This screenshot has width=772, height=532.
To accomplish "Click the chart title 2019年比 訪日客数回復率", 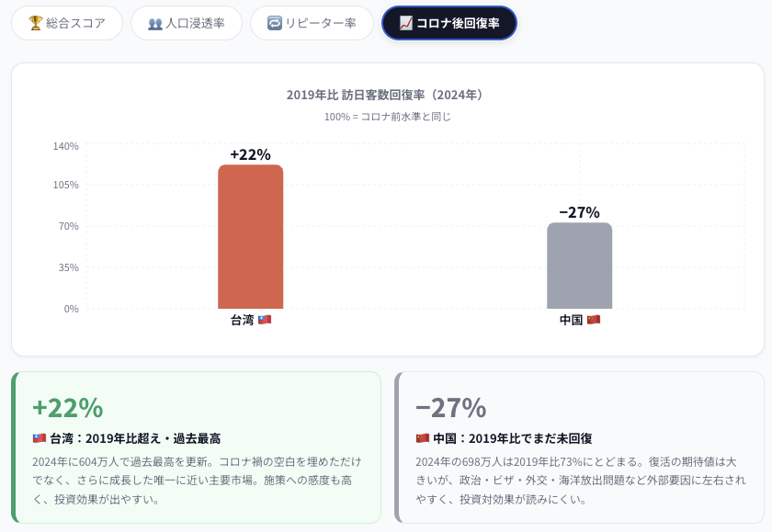I will 385,95.
